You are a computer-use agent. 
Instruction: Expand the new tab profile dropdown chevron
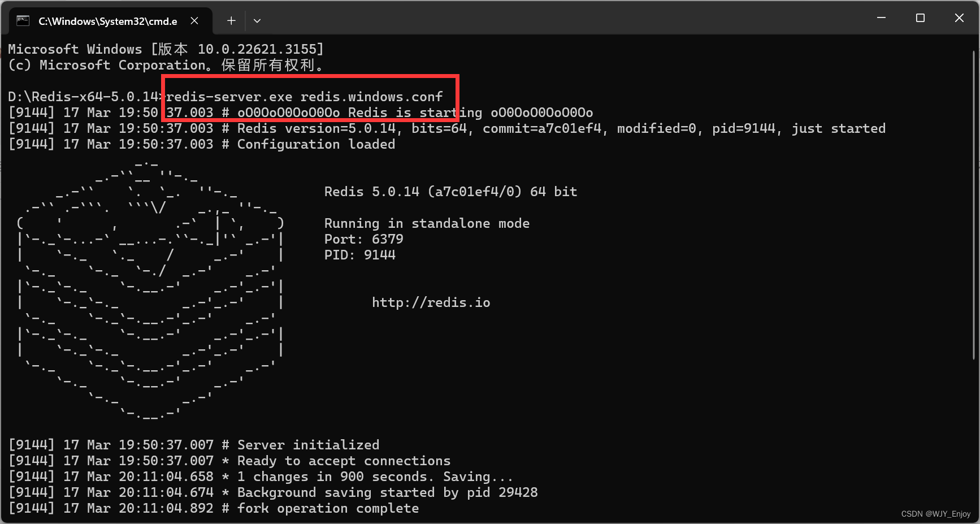pos(257,21)
